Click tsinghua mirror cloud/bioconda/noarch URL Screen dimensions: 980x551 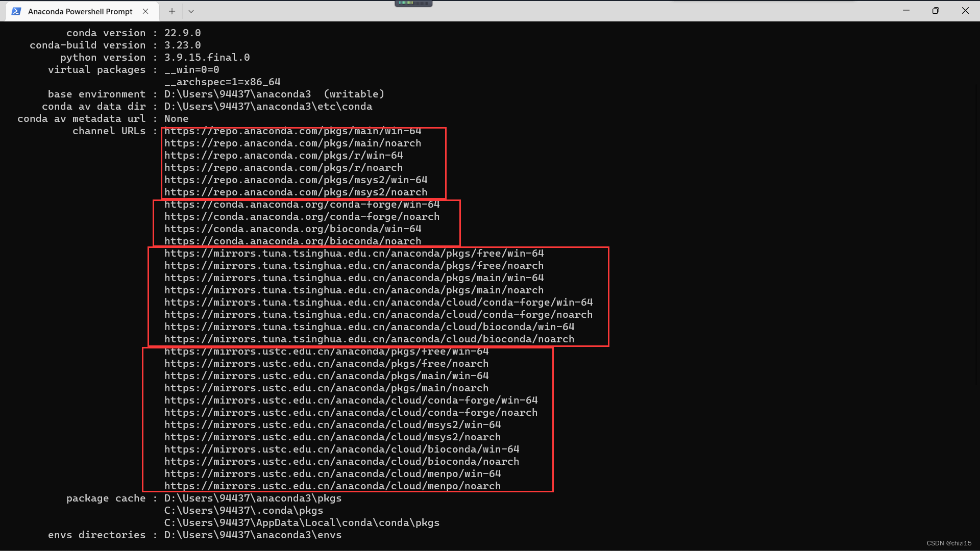pyautogui.click(x=369, y=339)
